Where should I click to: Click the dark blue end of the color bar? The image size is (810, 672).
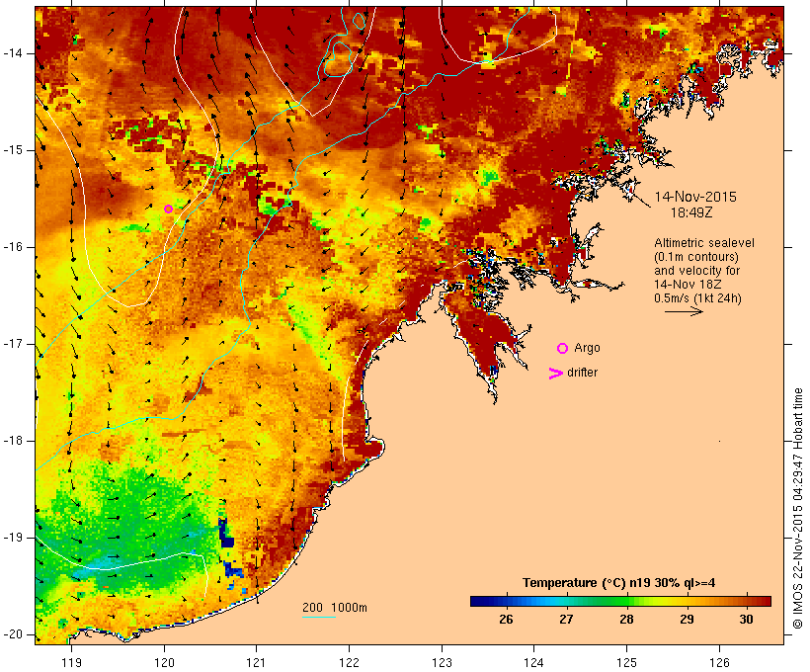[476, 601]
